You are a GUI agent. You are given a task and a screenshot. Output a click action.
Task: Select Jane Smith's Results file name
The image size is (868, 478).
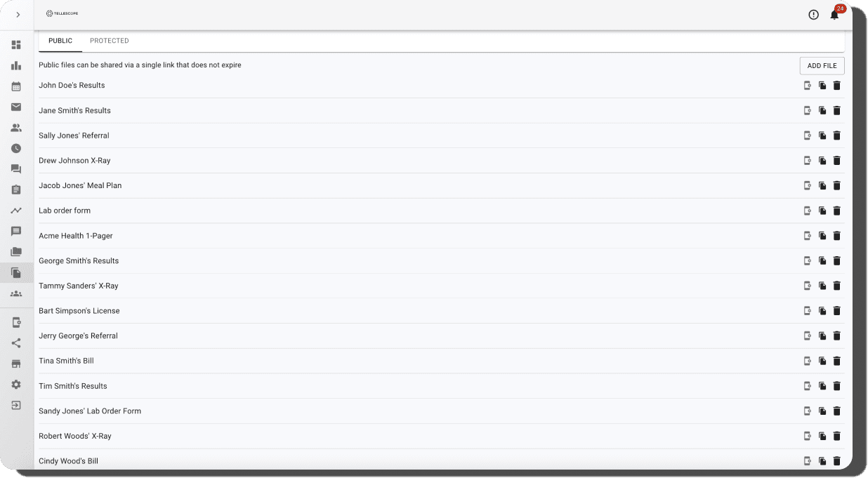pyautogui.click(x=74, y=111)
